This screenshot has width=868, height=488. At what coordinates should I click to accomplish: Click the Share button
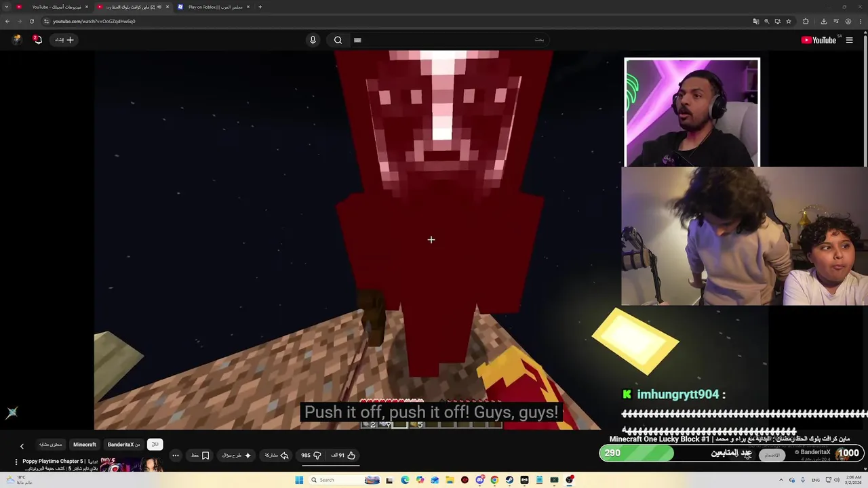click(x=276, y=455)
